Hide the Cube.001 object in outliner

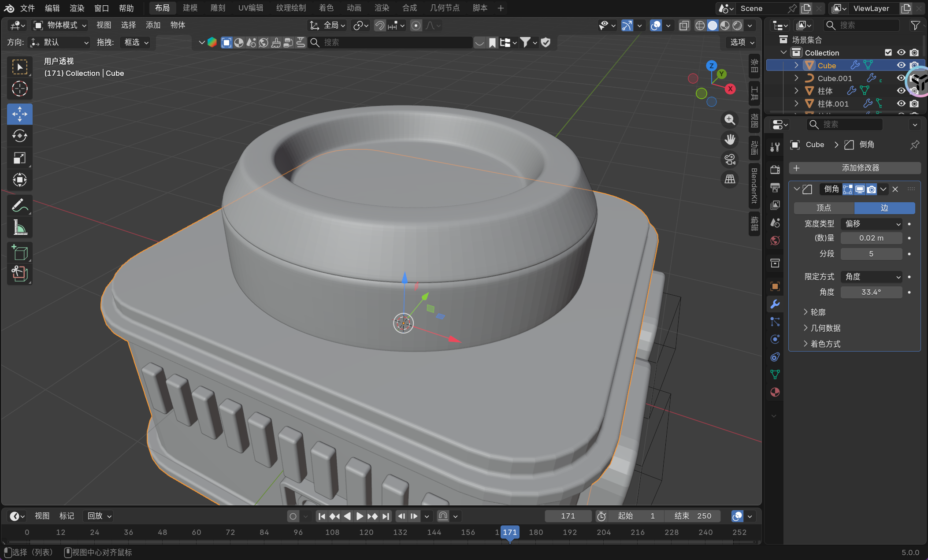901,78
